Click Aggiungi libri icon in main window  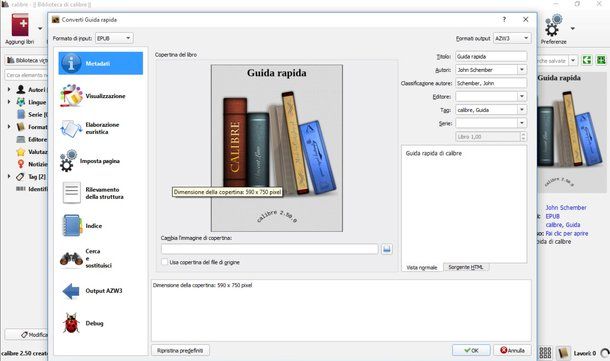click(20, 25)
